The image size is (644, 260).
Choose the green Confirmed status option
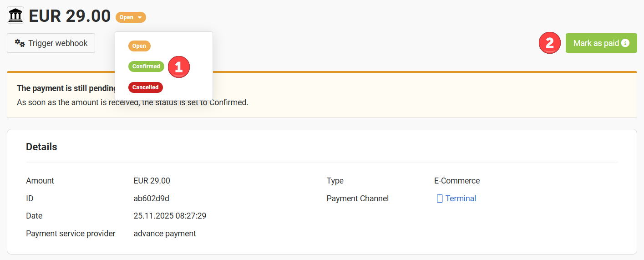(146, 66)
